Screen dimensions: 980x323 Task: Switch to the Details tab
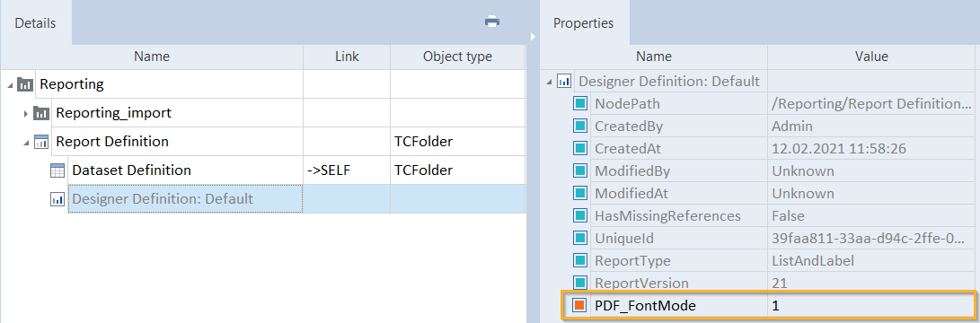coord(36,23)
